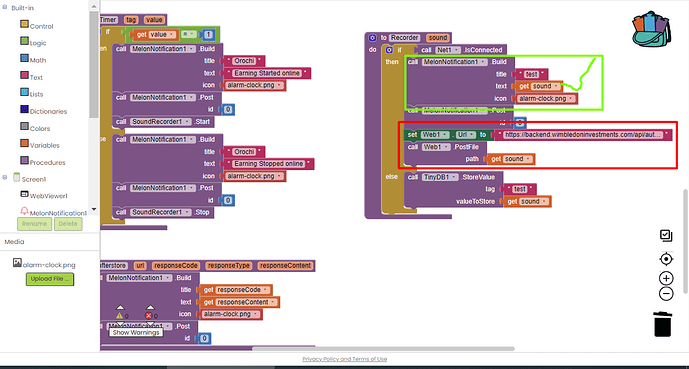Open Privacy Policy and Terms of Use
The width and height of the screenshot is (689, 369).
(344, 359)
